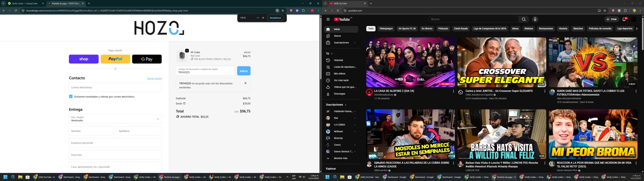Open the País / Región dropdown

115,119
